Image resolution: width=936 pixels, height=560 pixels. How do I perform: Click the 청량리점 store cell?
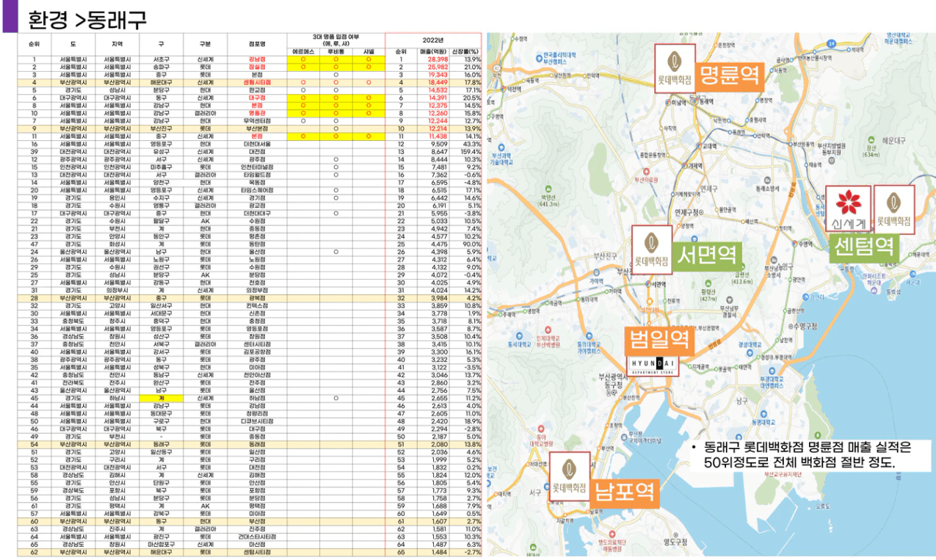(257, 413)
